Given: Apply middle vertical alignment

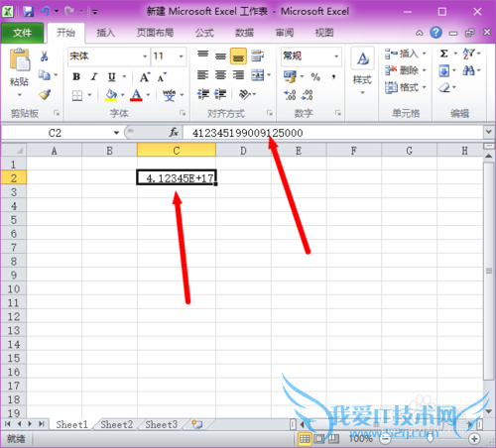Looking at the screenshot, I should pos(220,56).
